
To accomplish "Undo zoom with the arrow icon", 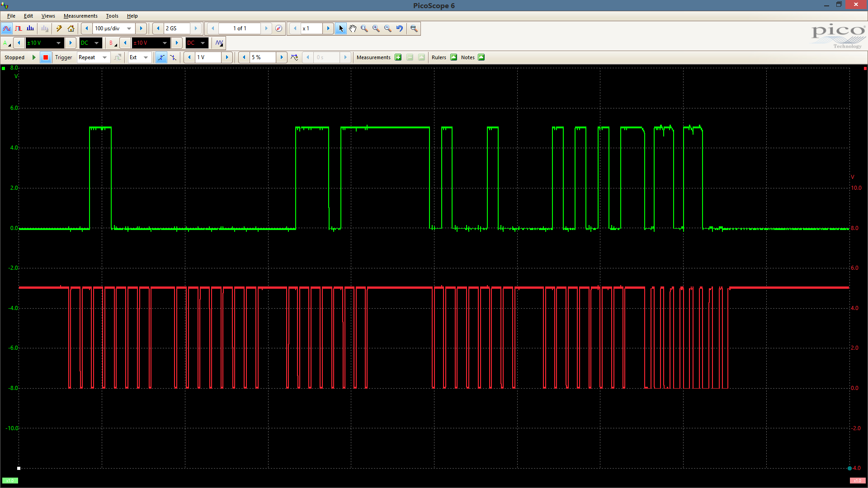I will pyautogui.click(x=400, y=28).
